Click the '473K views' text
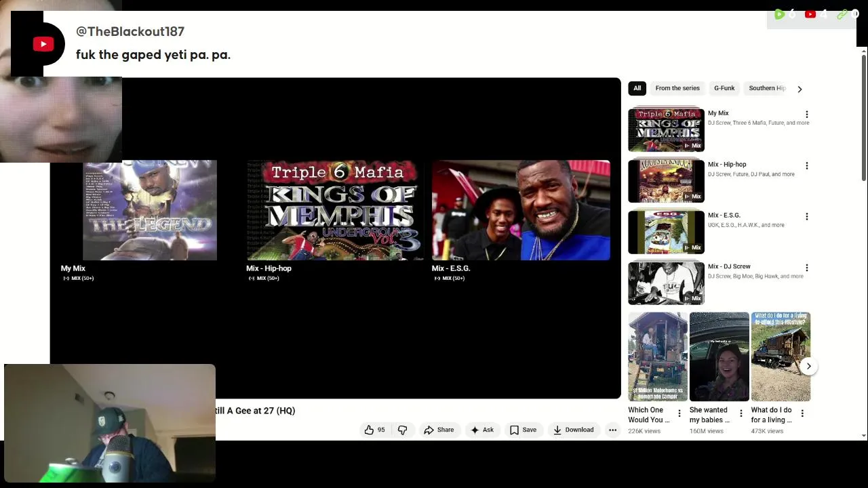Screen dimensions: 868x488 point(768,431)
